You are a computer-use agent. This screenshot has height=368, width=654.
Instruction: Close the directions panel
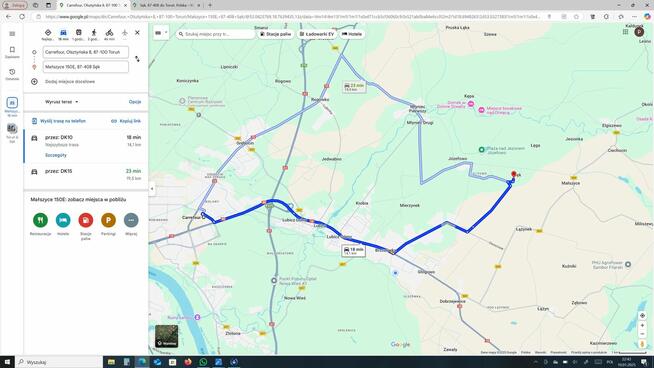pyautogui.click(x=137, y=33)
